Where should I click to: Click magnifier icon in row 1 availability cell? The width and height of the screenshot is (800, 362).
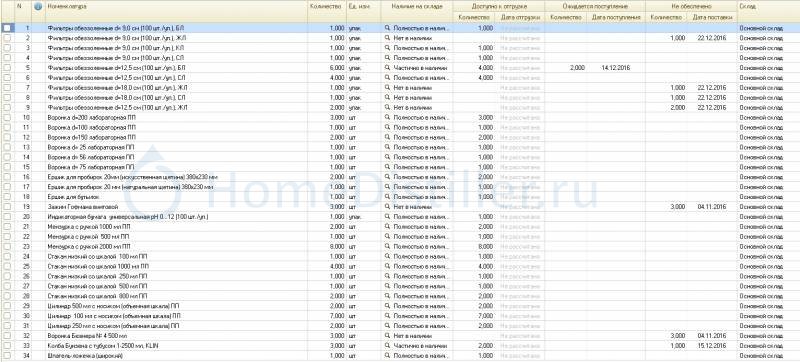(x=387, y=28)
